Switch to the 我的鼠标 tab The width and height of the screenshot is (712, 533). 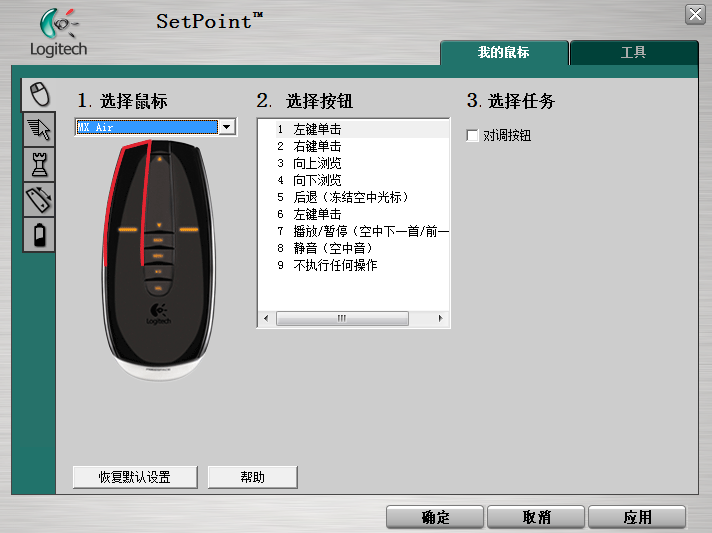pos(504,53)
